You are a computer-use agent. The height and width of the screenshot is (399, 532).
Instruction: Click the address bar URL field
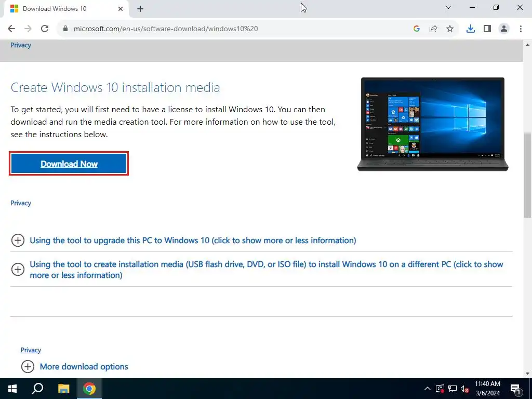pyautogui.click(x=234, y=29)
